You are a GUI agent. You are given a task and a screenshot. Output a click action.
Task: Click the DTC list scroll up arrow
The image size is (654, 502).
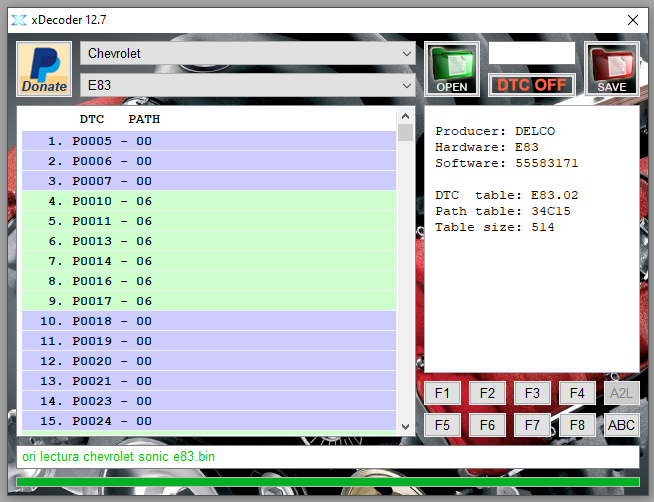(405, 116)
